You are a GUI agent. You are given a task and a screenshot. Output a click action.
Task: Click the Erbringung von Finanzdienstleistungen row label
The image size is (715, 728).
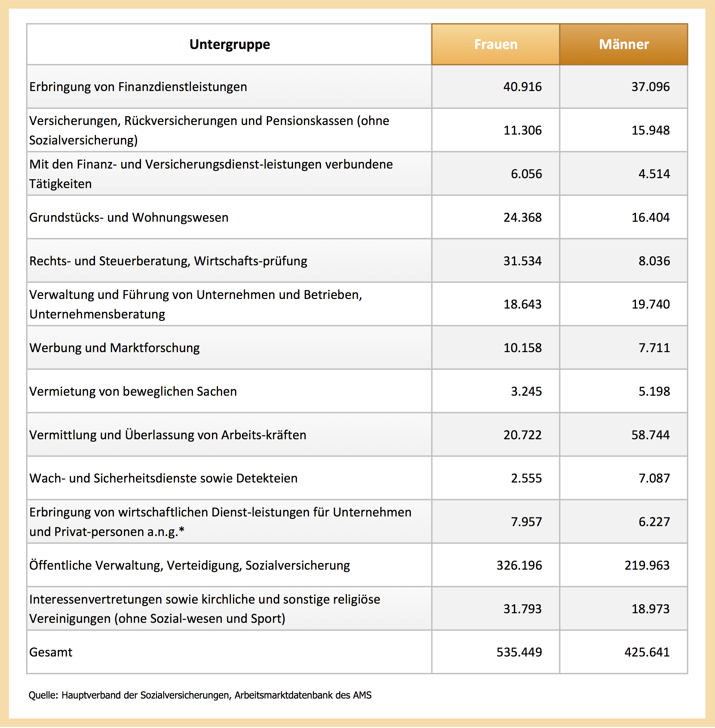point(138,87)
